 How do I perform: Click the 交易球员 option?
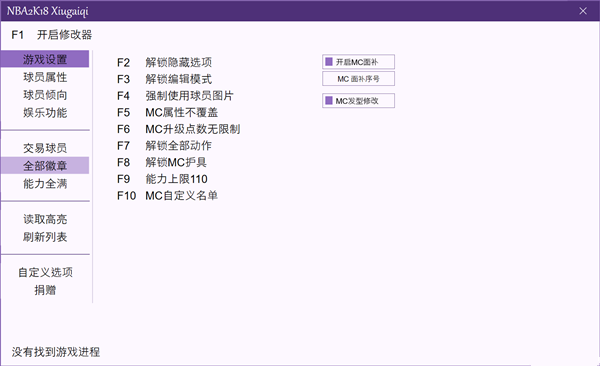click(45, 148)
